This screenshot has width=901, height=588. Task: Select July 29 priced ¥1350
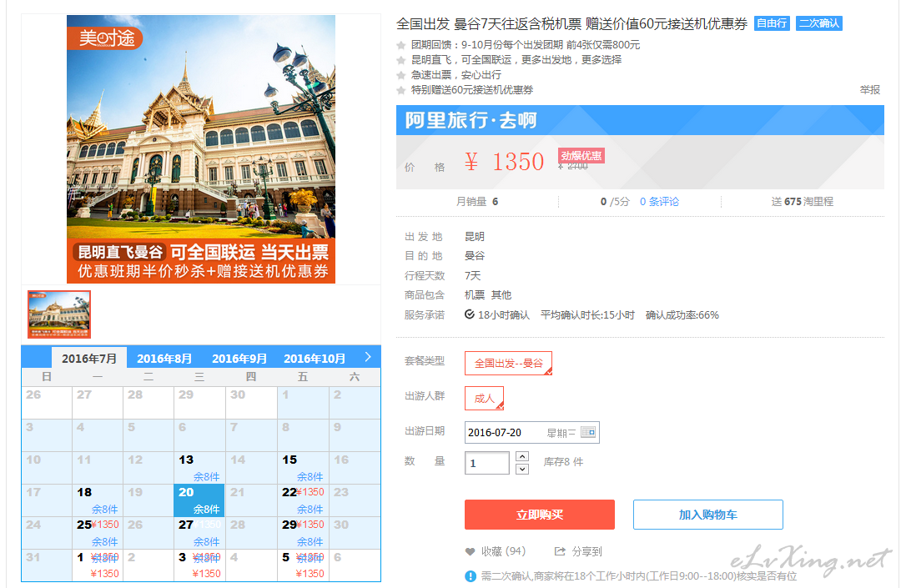coord(303,533)
